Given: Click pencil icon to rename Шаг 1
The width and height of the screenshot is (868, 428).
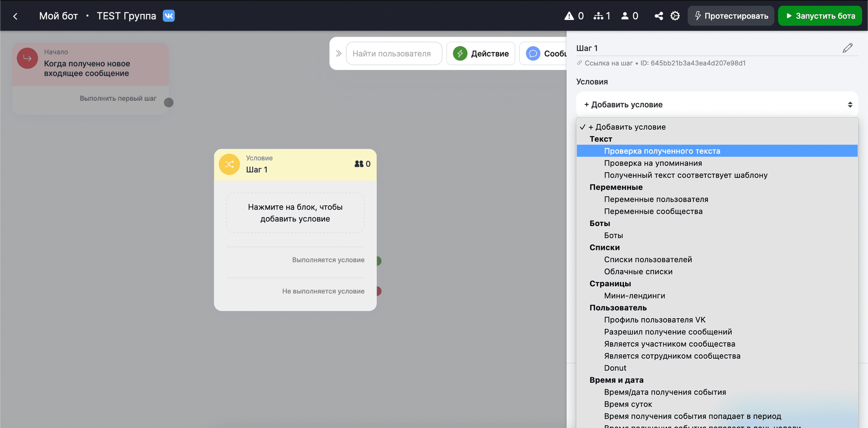Looking at the screenshot, I should 847,48.
